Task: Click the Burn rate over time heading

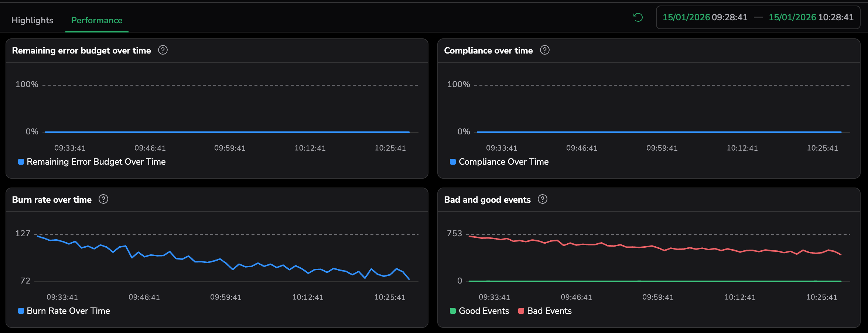Action: click(x=52, y=200)
